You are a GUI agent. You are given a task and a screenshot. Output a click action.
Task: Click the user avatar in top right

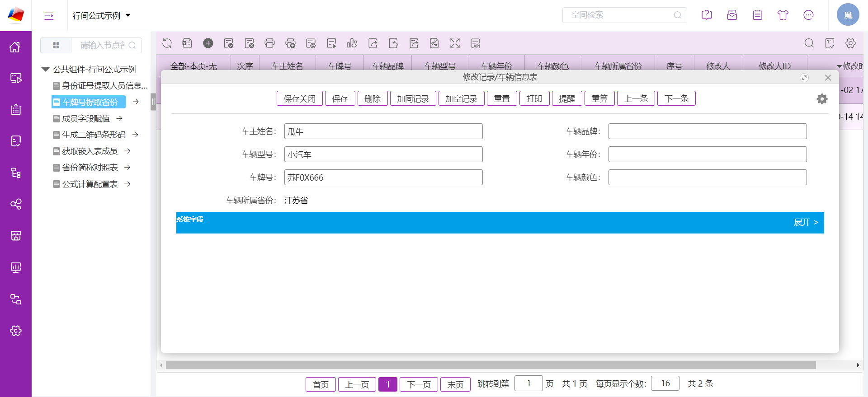pyautogui.click(x=848, y=15)
